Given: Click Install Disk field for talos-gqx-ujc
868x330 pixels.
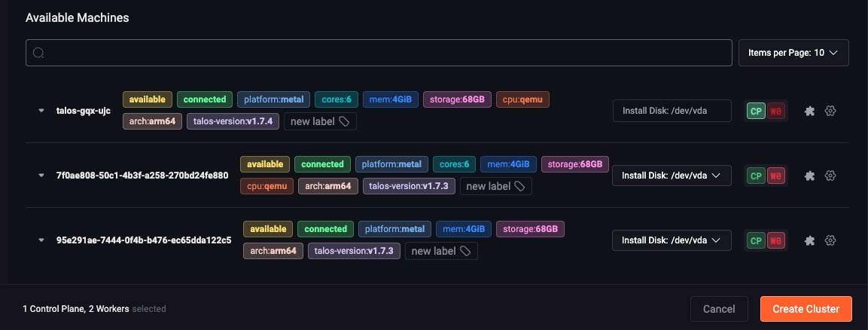Looking at the screenshot, I should pyautogui.click(x=672, y=111).
